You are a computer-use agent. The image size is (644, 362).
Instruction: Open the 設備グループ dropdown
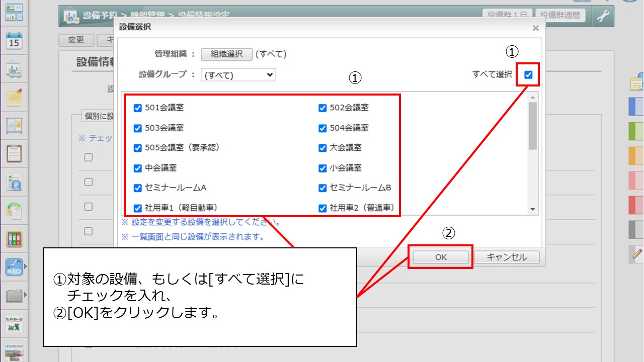[238, 75]
